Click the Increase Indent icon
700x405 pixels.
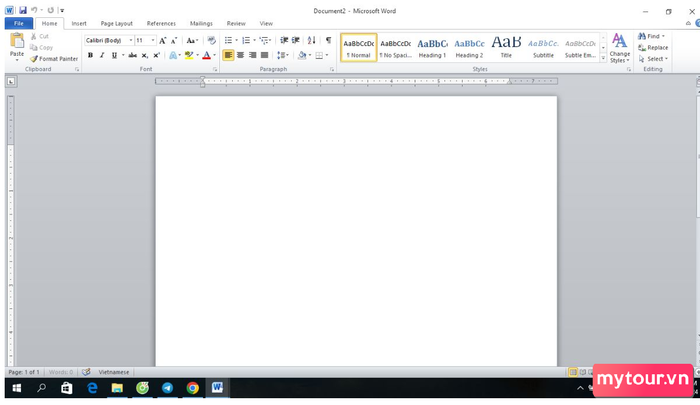click(296, 41)
